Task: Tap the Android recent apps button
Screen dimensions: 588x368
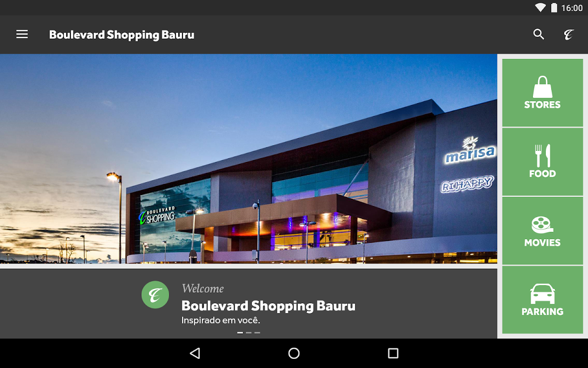Action: (x=393, y=353)
